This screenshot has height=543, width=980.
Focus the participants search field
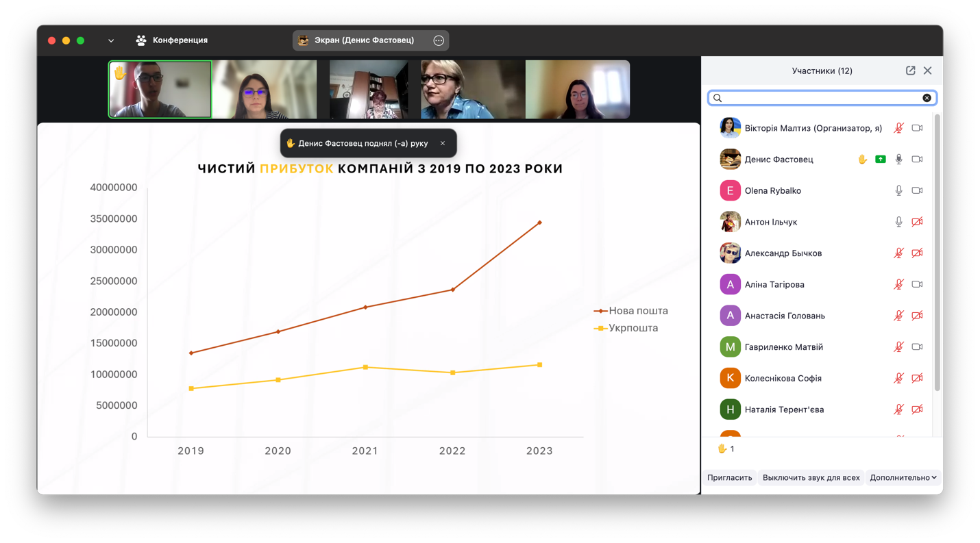pyautogui.click(x=822, y=98)
